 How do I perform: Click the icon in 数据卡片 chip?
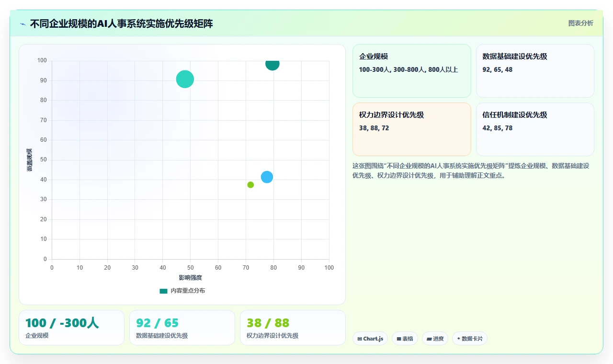coord(458,339)
